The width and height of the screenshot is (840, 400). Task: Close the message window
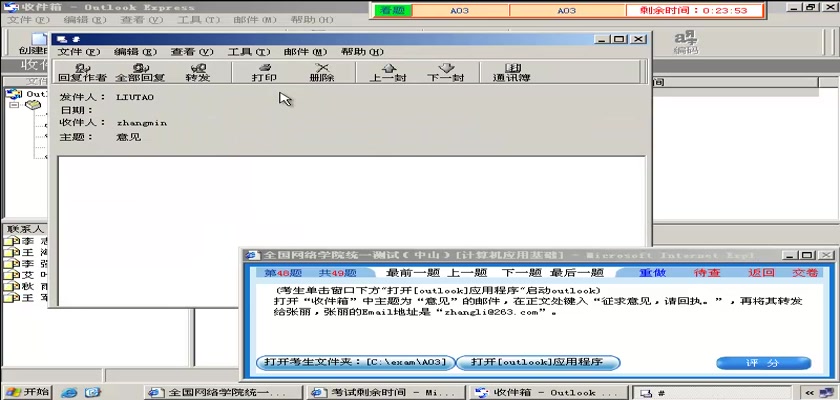pos(638,39)
